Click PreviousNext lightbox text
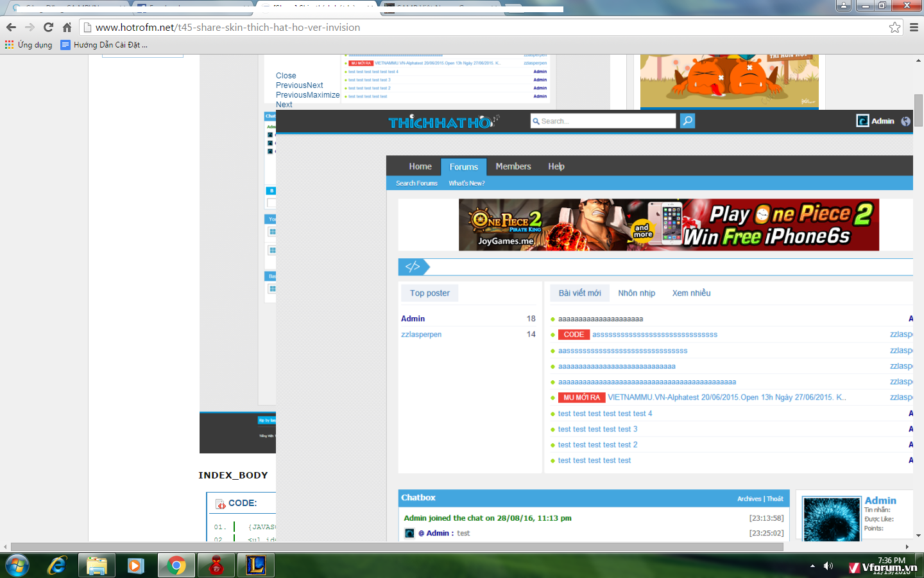This screenshot has height=578, width=924. (x=299, y=85)
